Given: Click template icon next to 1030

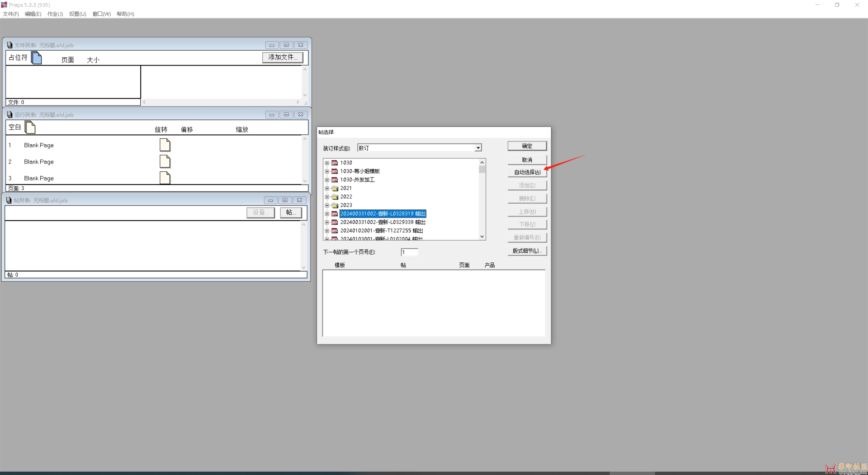Looking at the screenshot, I should tap(335, 163).
